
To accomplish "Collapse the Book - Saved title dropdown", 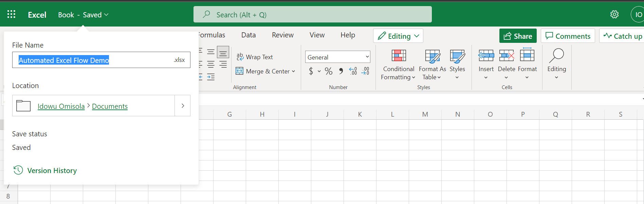I will click(83, 15).
